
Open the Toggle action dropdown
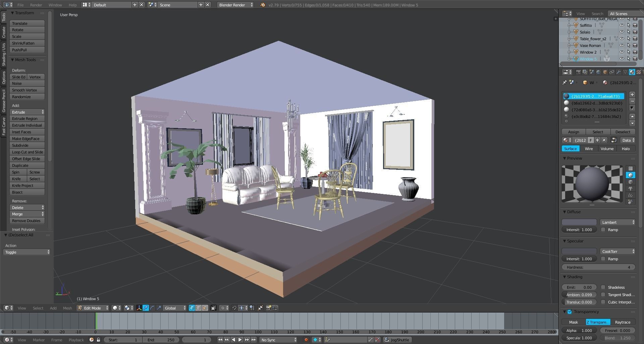[x=26, y=252]
